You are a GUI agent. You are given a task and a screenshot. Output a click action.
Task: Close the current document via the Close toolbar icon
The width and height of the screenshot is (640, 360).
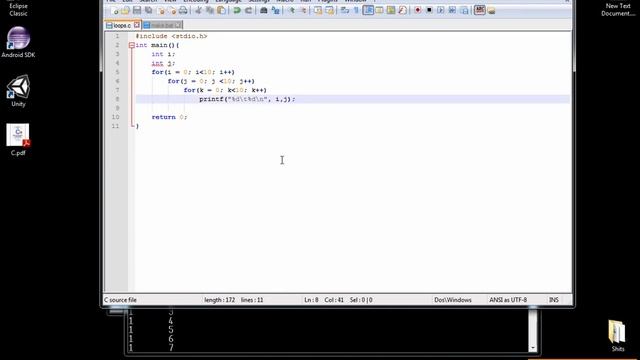(161, 10)
